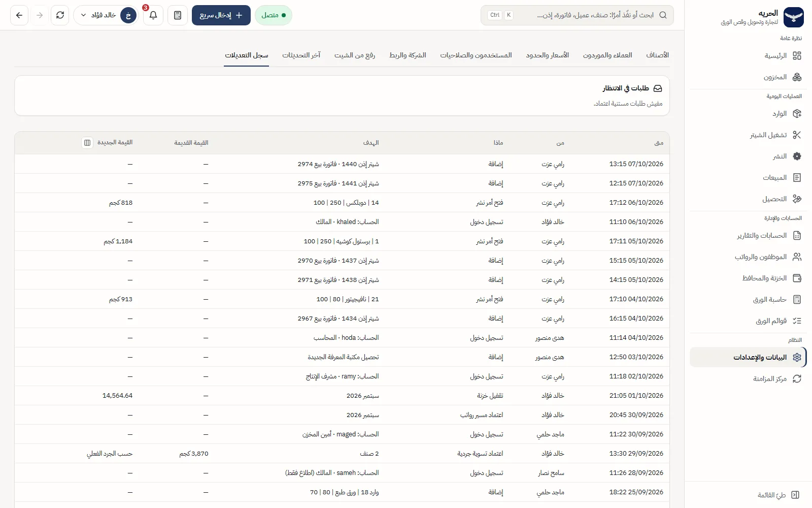The image size is (812, 508).
Task: Click the متى column header
Action: click(659, 143)
